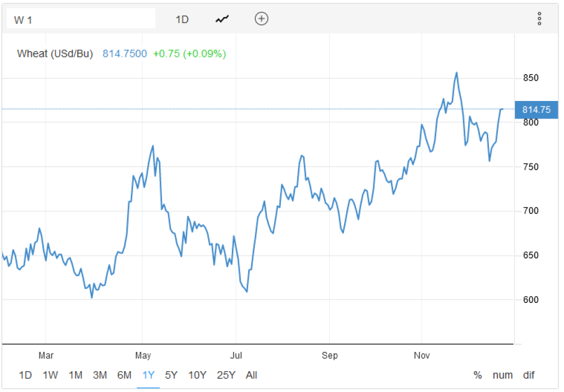Open the 1D interval dropdown in toolbar
564x392 pixels.
click(182, 19)
